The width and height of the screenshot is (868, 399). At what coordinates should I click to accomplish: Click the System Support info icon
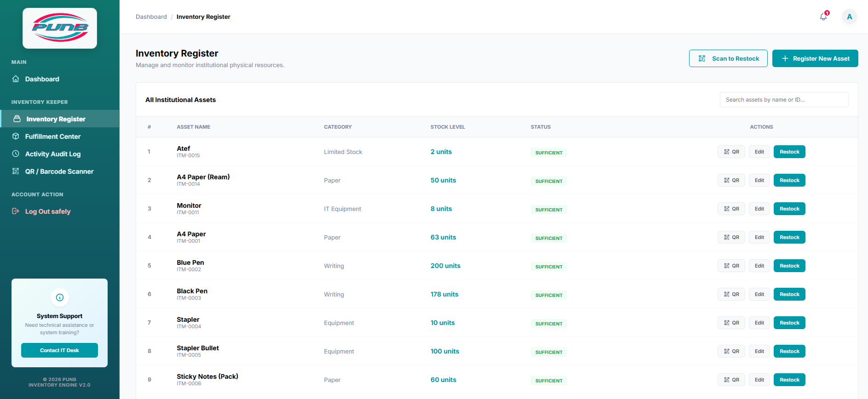pos(60,297)
